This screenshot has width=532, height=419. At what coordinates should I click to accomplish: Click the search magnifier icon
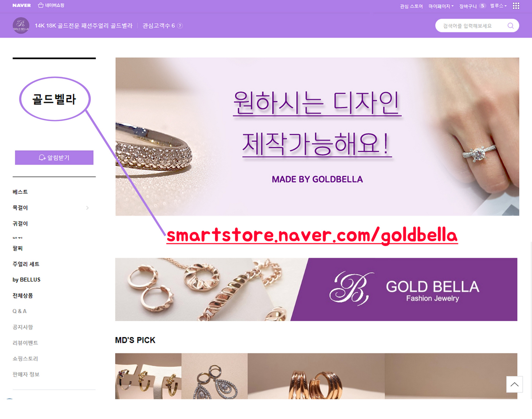point(511,26)
